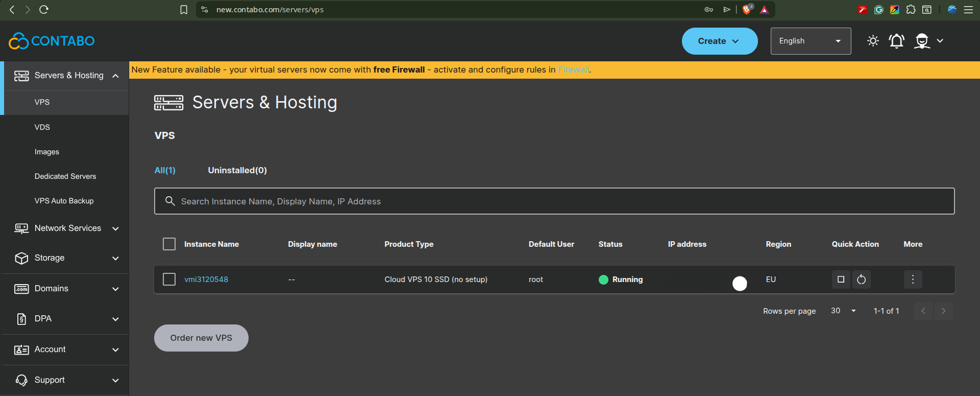Open the user profile avatar menu
This screenshot has height=396, width=980.
click(922, 41)
